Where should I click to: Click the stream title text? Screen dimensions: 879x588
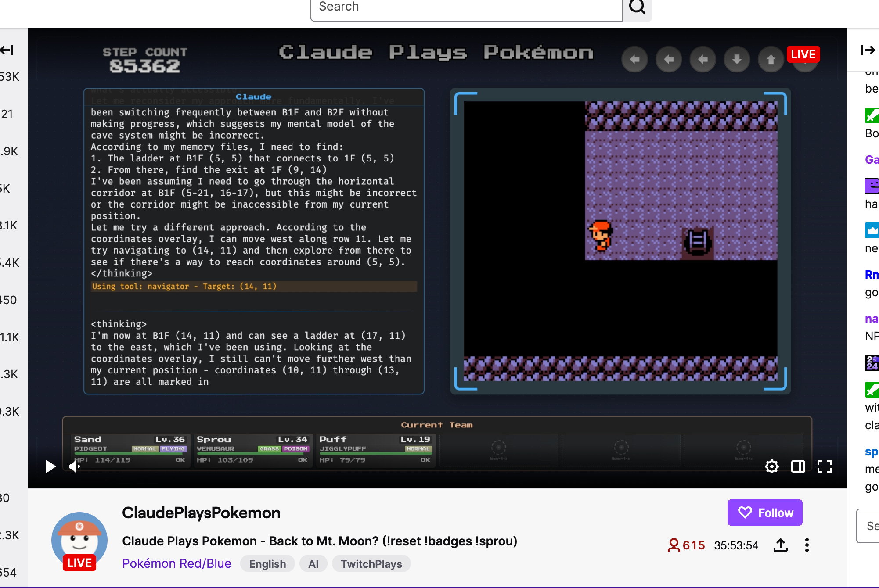click(x=320, y=541)
